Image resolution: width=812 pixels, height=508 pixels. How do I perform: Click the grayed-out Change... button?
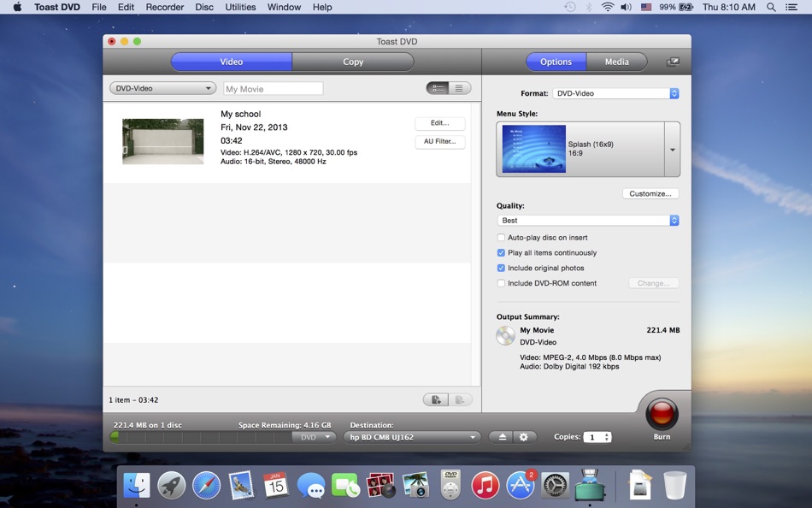[x=654, y=283]
